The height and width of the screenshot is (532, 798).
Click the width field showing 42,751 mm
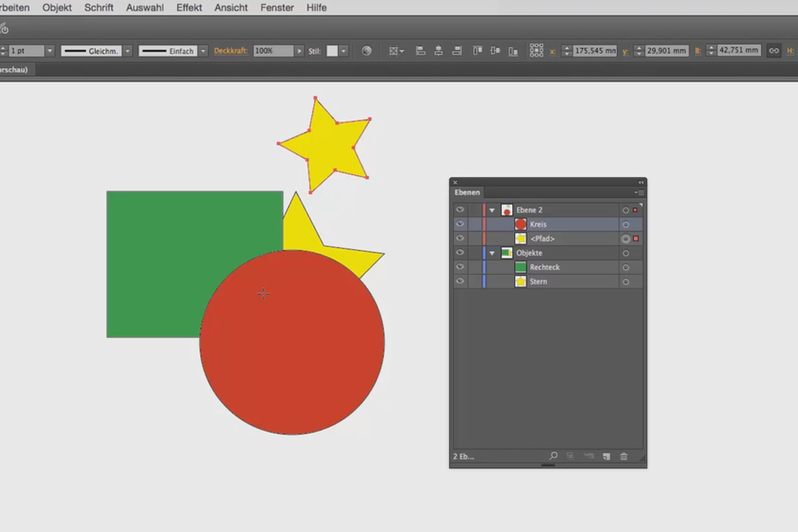pyautogui.click(x=738, y=51)
